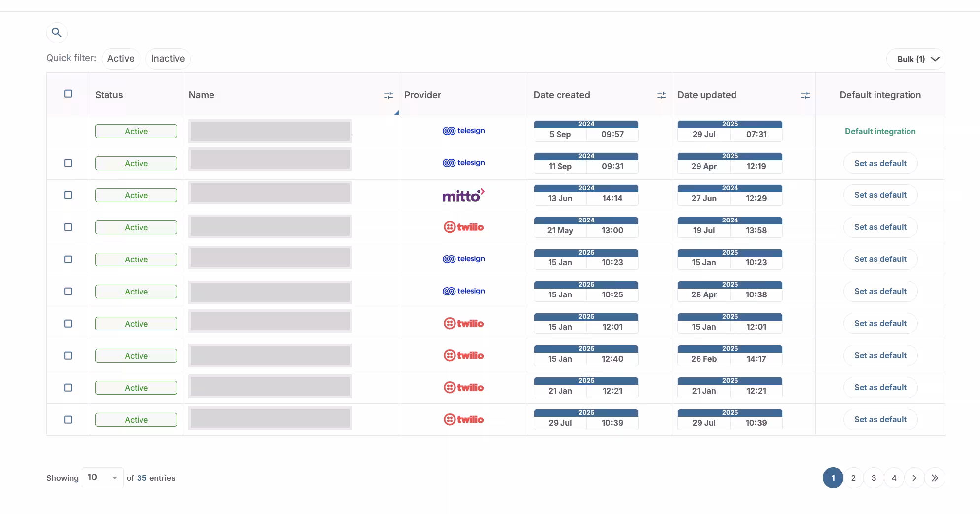980x514 pixels.
Task: Switch to the Inactive quick filter
Action: pyautogui.click(x=168, y=58)
